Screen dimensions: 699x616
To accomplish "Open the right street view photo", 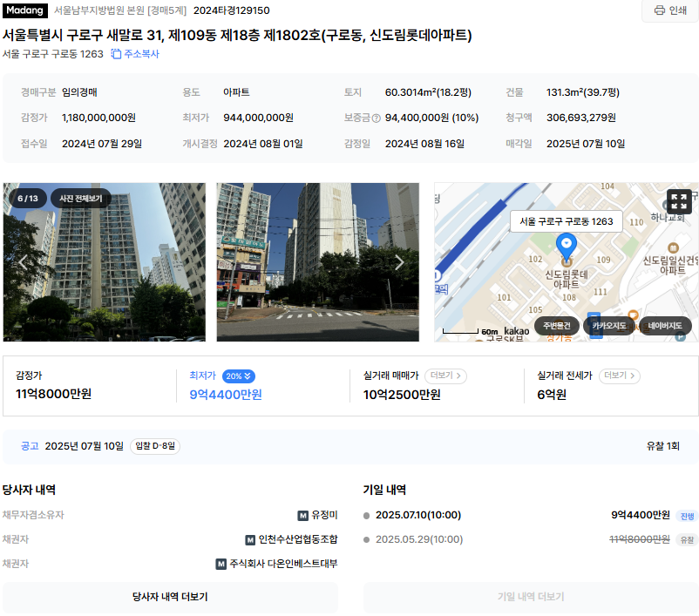I will [318, 262].
